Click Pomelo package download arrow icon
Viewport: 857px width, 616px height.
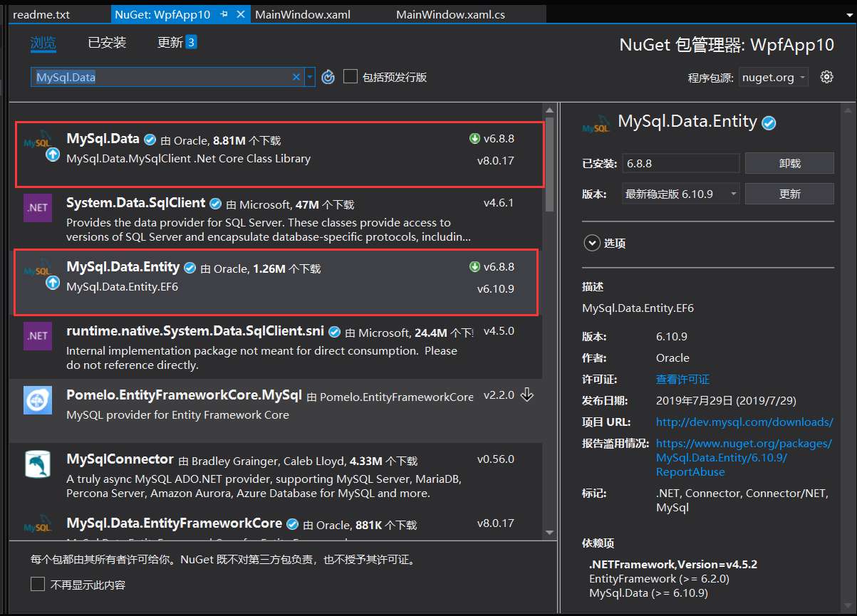pyautogui.click(x=527, y=395)
